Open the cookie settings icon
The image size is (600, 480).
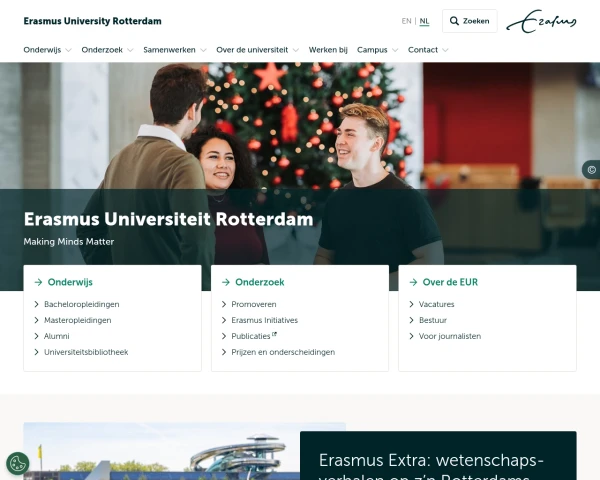coord(18,464)
